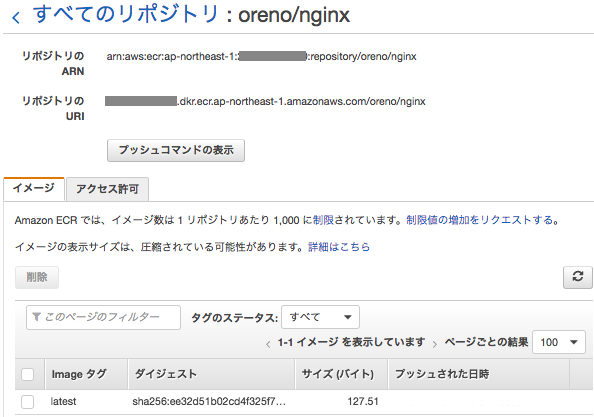Go to the next page of images
The height and width of the screenshot is (417, 594).
[x=435, y=344]
